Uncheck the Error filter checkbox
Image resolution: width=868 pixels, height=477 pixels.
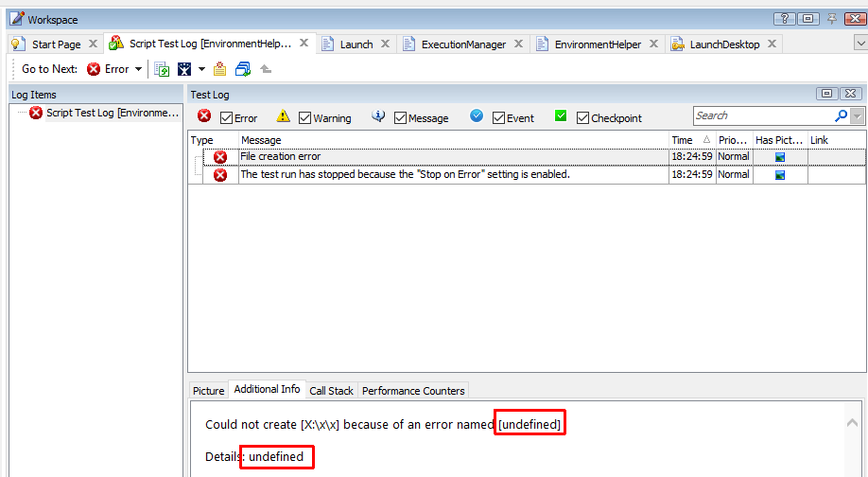pos(226,118)
